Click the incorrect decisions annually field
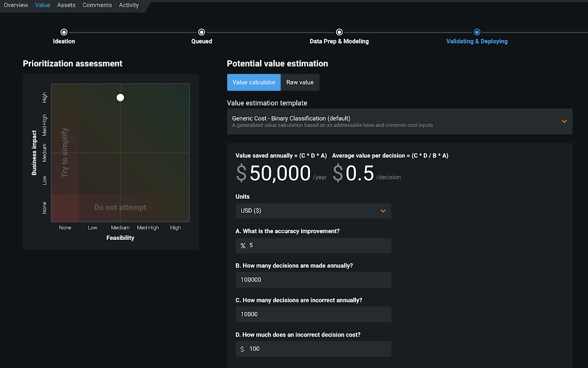 [x=312, y=314]
